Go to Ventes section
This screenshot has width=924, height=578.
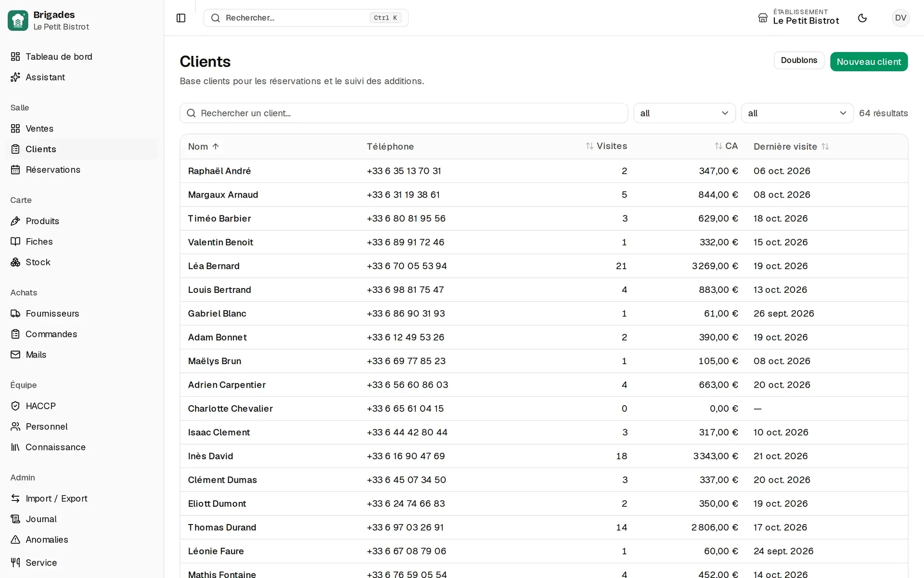[82, 129]
